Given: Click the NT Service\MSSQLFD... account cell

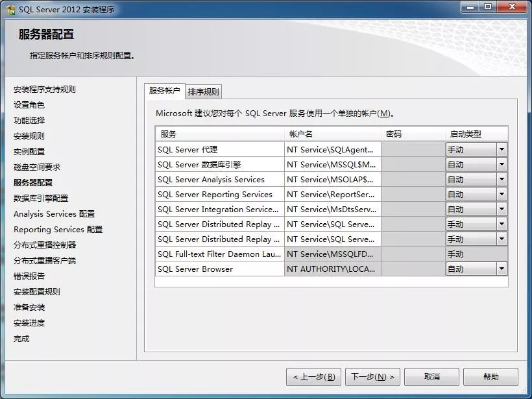Looking at the screenshot, I should 332,254.
